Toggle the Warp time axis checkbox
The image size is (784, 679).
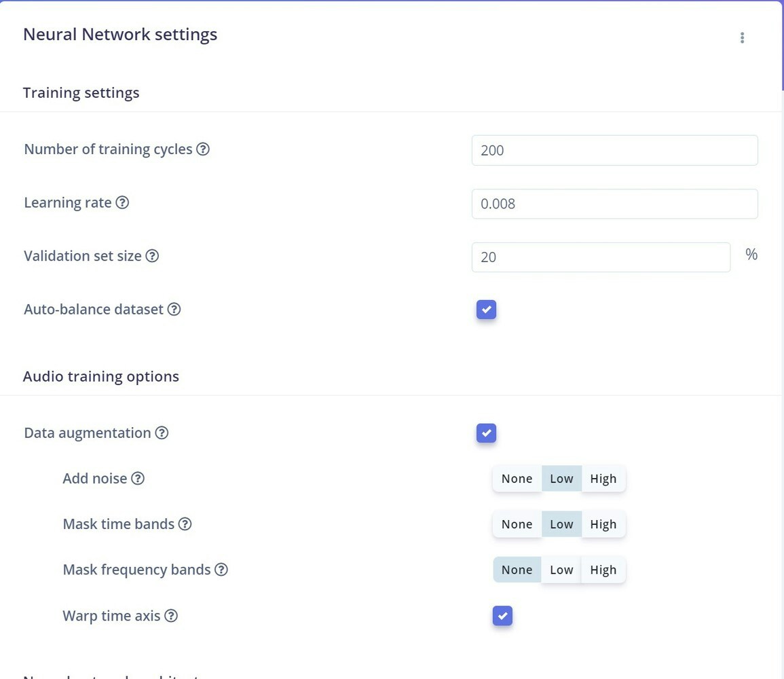502,616
